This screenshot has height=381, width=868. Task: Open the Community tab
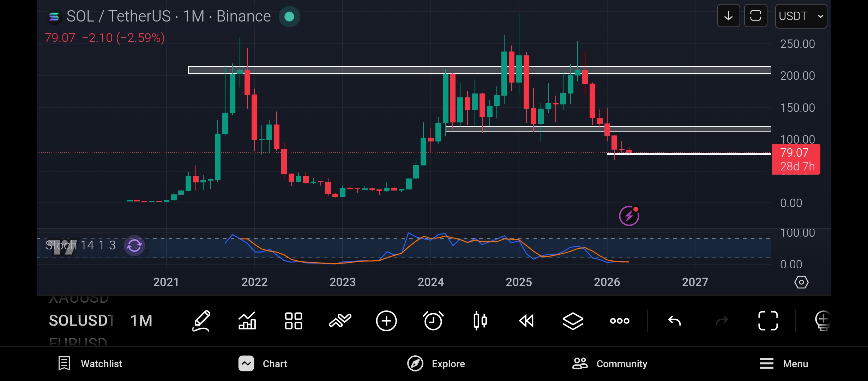click(610, 364)
